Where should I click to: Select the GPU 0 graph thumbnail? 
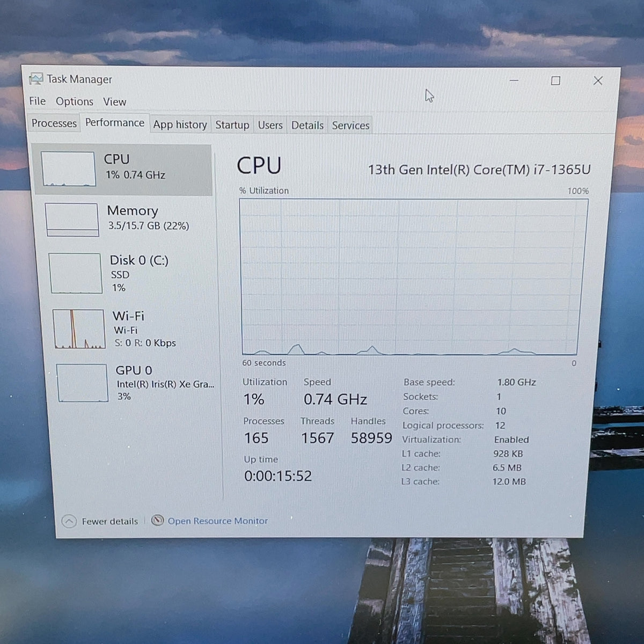(82, 383)
